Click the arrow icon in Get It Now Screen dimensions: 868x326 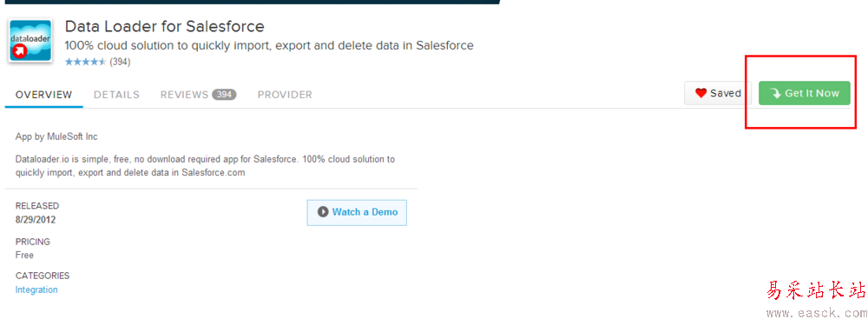coord(775,93)
